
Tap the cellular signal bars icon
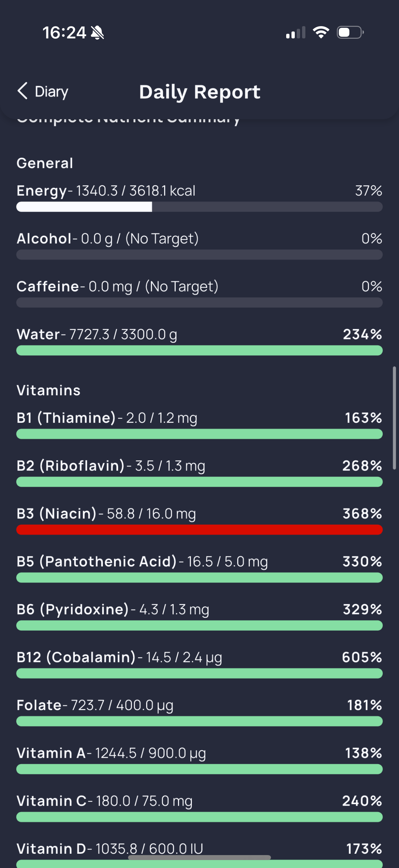[x=296, y=33]
